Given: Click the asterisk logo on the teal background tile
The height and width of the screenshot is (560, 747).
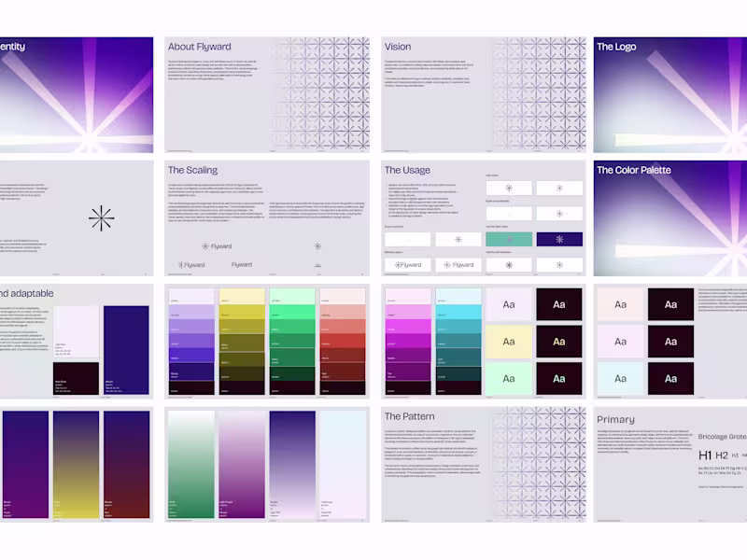Looking at the screenshot, I should (x=509, y=238).
